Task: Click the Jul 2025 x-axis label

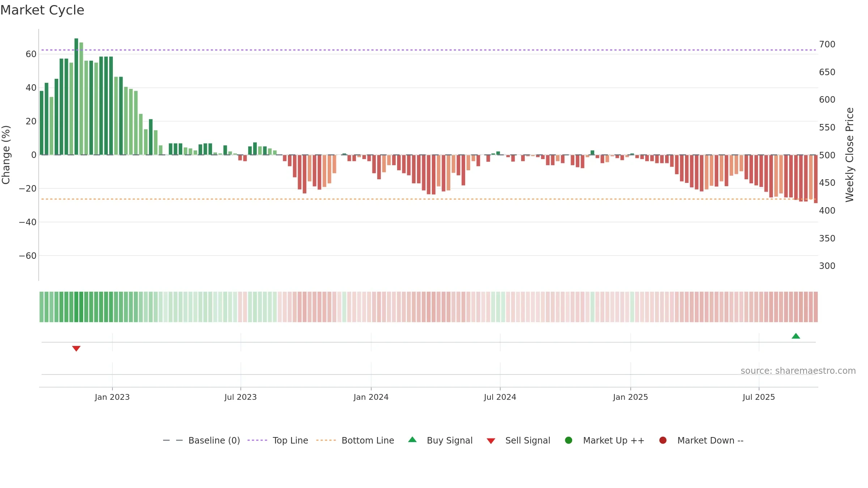Action: click(759, 397)
